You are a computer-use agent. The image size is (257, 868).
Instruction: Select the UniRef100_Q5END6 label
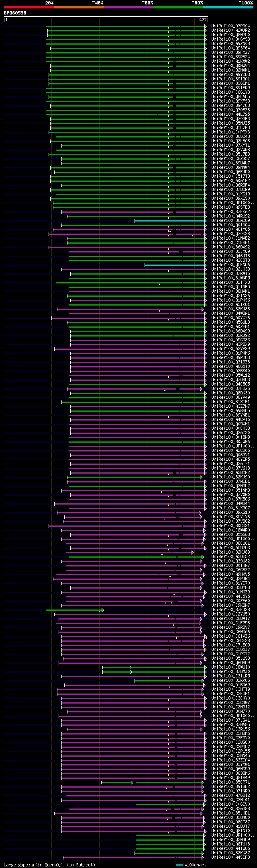coord(230,265)
